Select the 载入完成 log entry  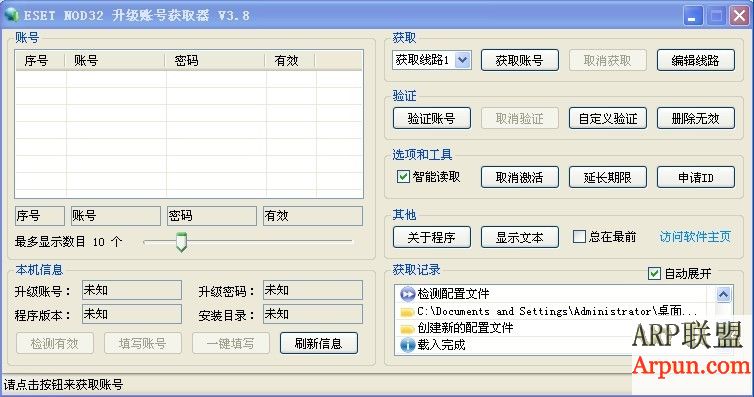441,345
